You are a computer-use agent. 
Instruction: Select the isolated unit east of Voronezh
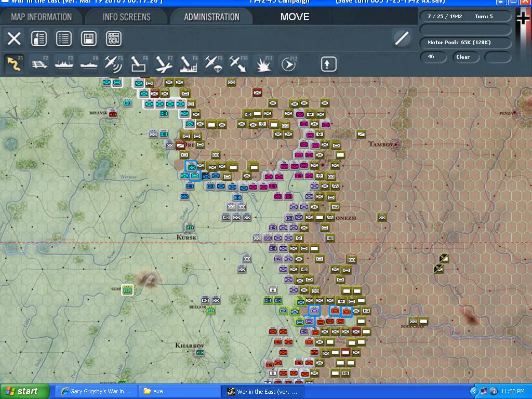coord(382,217)
